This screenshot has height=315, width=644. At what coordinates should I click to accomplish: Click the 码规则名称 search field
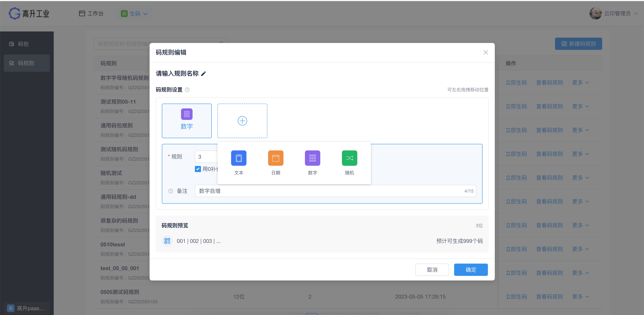click(x=161, y=44)
